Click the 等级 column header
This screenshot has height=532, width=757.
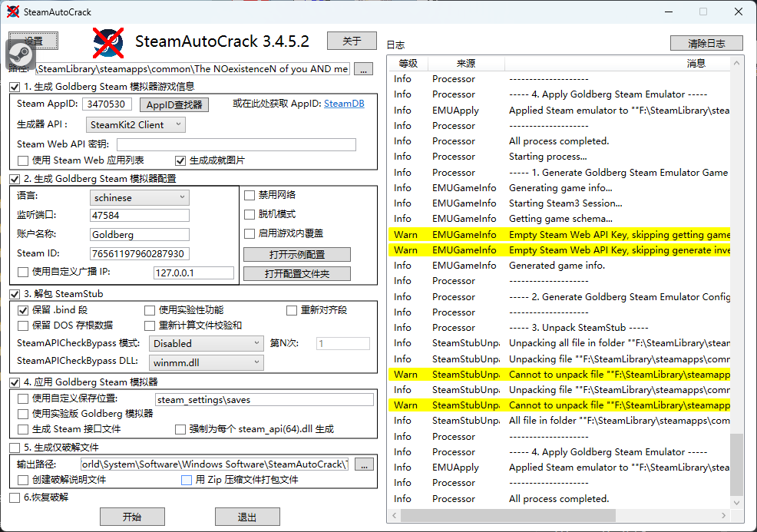tap(408, 64)
